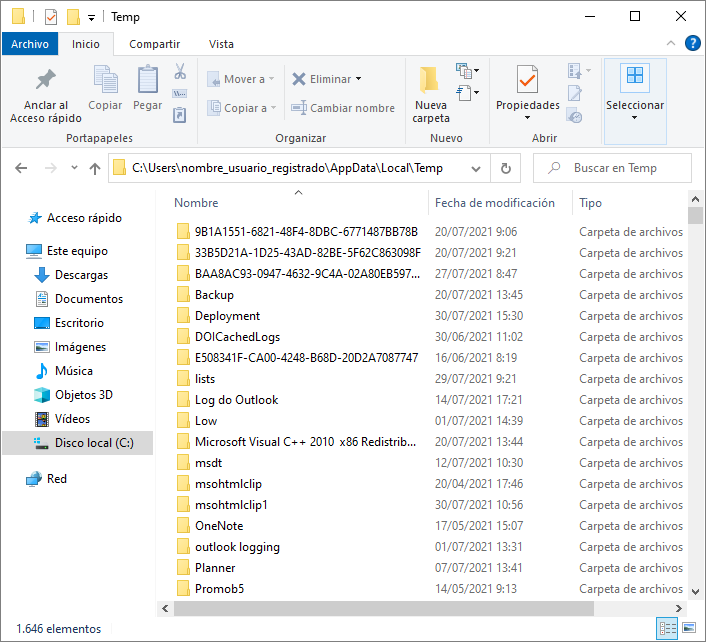Click the horizontal scrollbar right arrow

[679, 608]
